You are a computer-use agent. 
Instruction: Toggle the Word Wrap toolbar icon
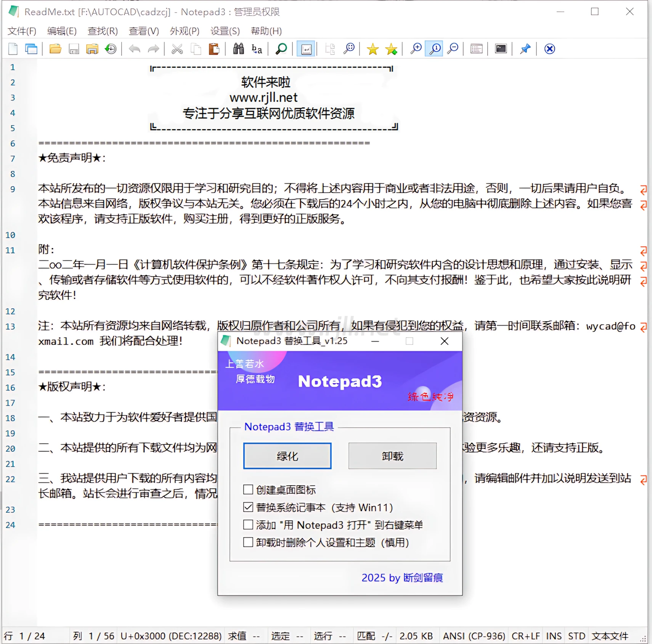point(306,49)
